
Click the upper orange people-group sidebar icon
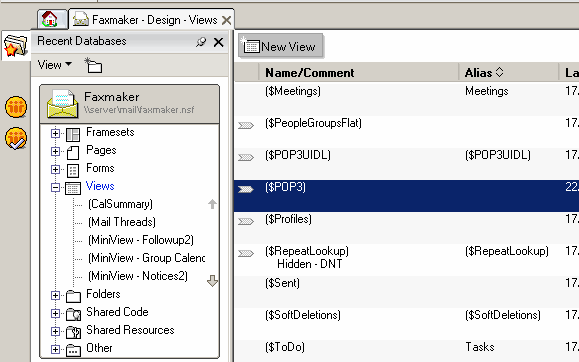[x=16, y=107]
